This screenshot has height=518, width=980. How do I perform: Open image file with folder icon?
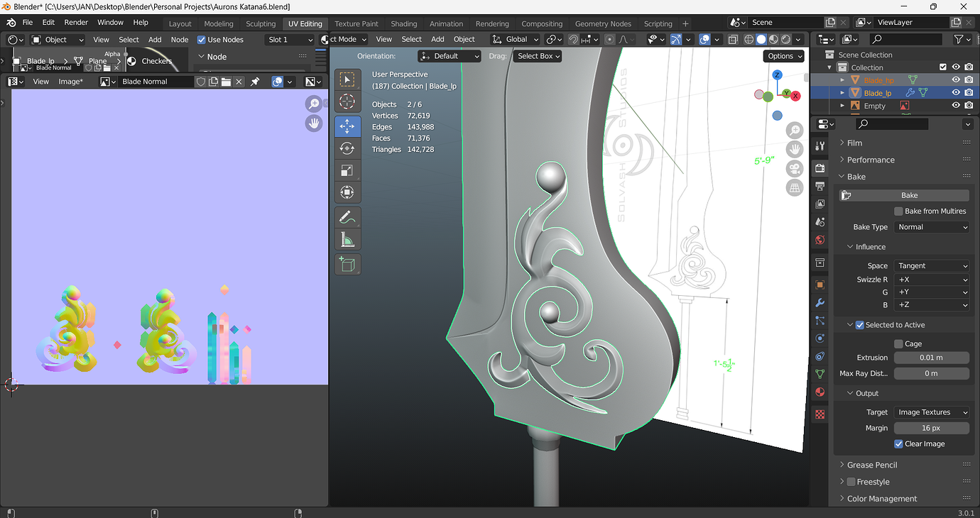pyautogui.click(x=226, y=82)
